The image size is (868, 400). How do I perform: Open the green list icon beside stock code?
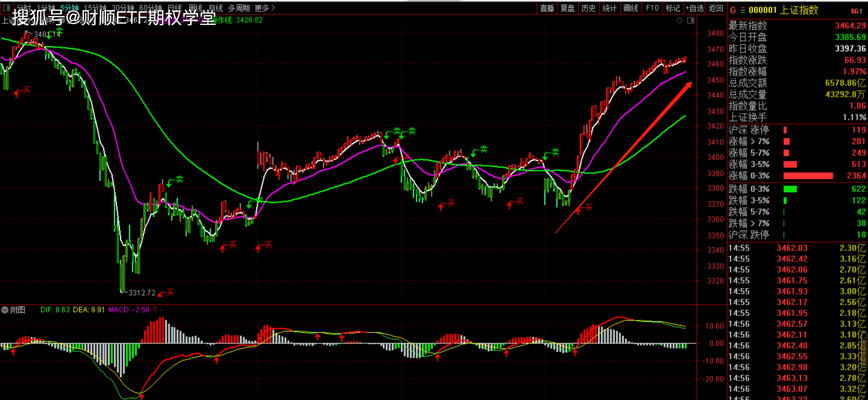pos(743,10)
